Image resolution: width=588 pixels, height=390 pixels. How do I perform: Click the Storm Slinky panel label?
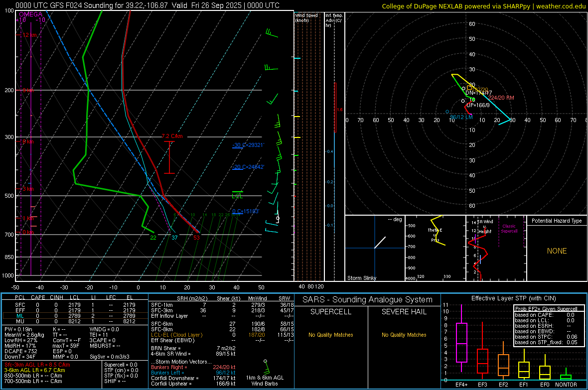click(362, 278)
